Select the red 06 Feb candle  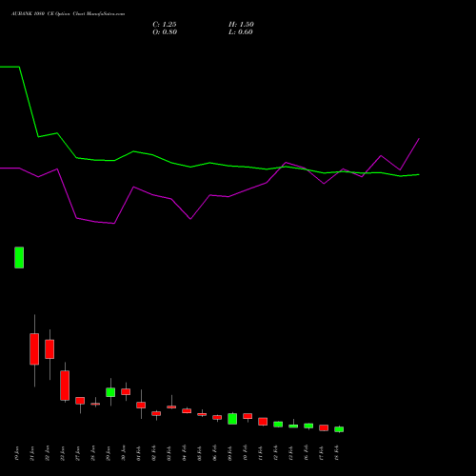point(217,417)
